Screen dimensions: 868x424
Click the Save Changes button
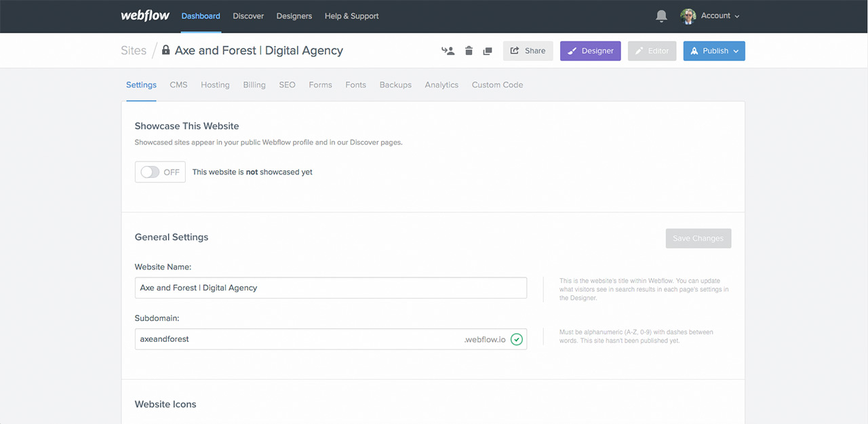(x=698, y=238)
